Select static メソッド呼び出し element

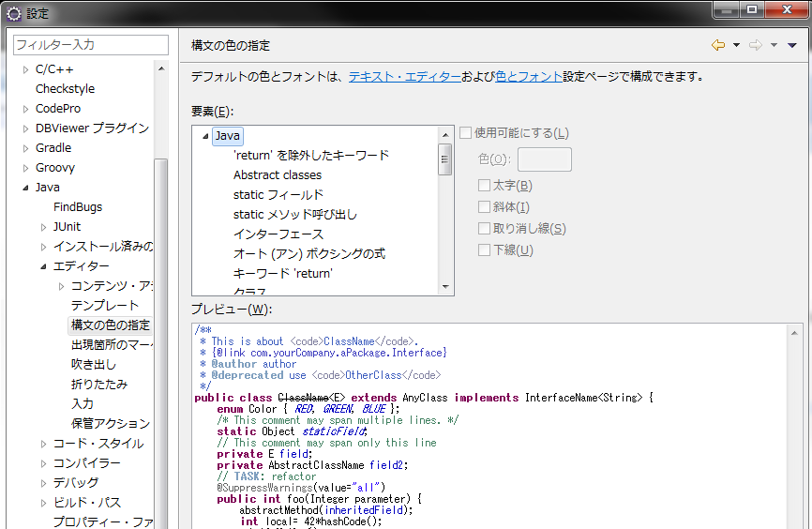tap(295, 215)
